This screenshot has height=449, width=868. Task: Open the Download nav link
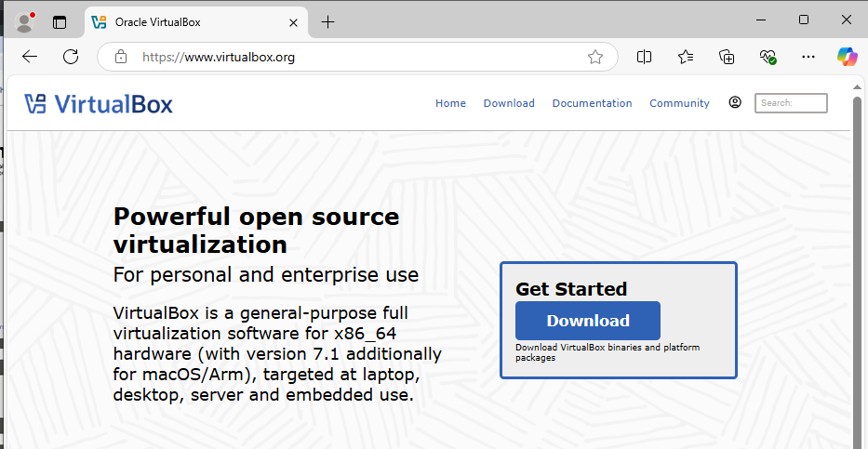(509, 103)
